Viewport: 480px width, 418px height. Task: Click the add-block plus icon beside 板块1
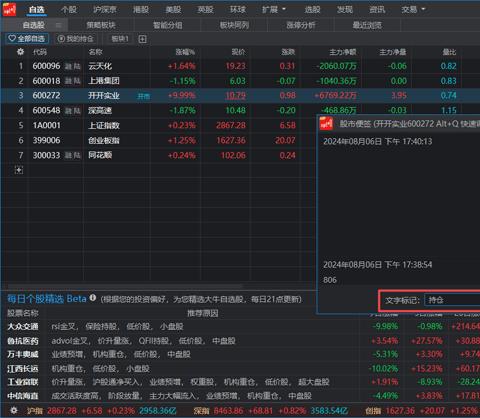click(x=142, y=39)
